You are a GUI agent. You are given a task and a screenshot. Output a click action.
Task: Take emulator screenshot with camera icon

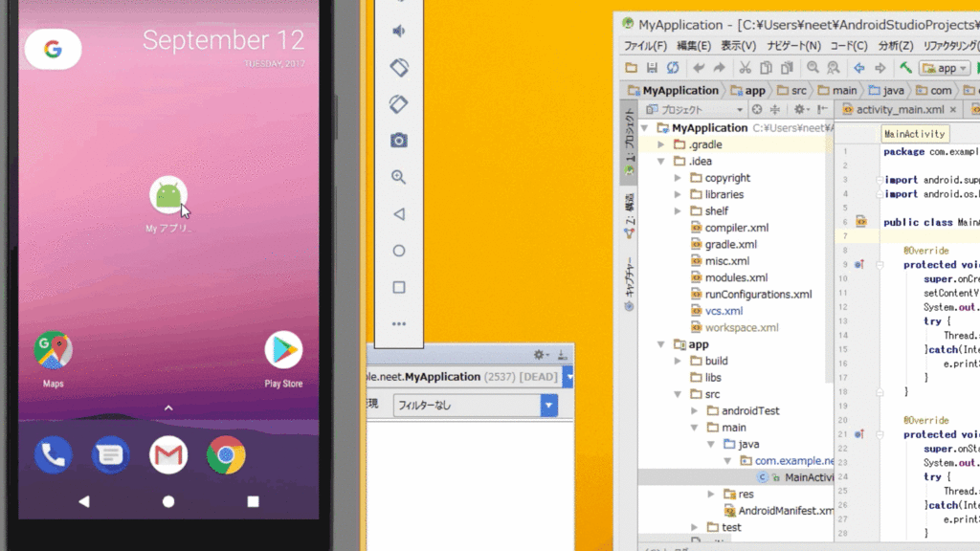[x=399, y=141]
